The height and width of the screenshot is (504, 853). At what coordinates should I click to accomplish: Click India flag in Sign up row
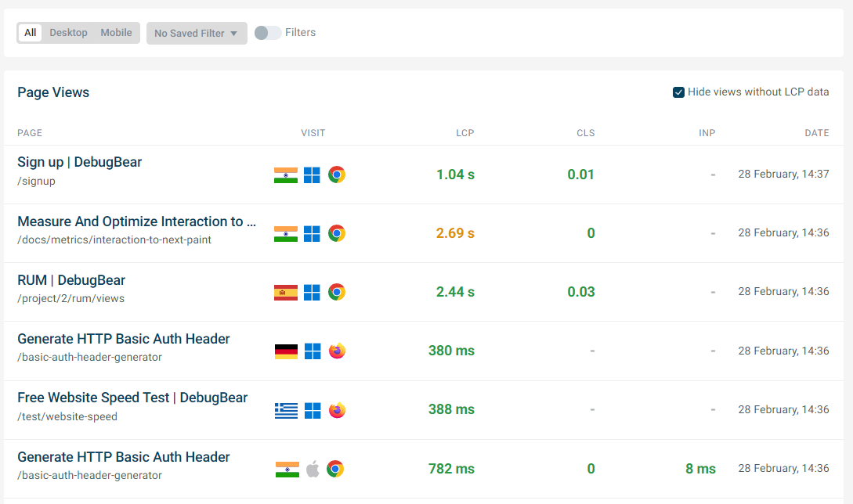(x=286, y=175)
